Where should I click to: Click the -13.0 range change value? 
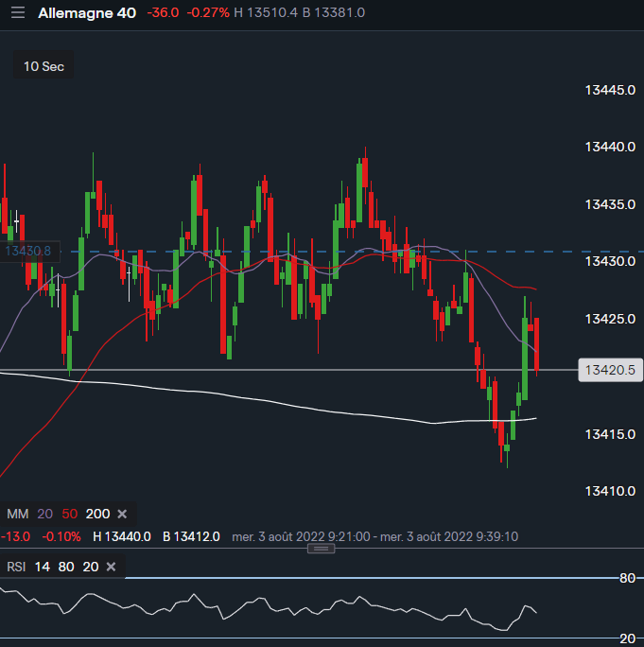click(x=16, y=536)
